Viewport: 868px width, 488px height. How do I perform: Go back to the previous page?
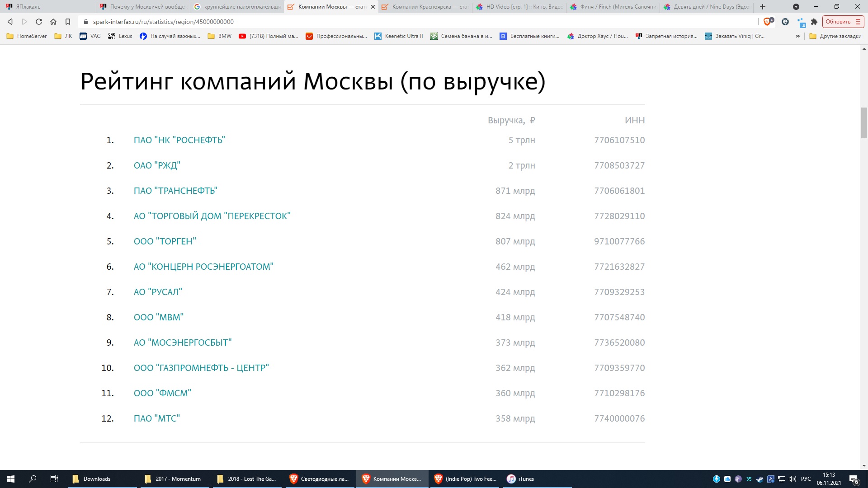[x=10, y=22]
